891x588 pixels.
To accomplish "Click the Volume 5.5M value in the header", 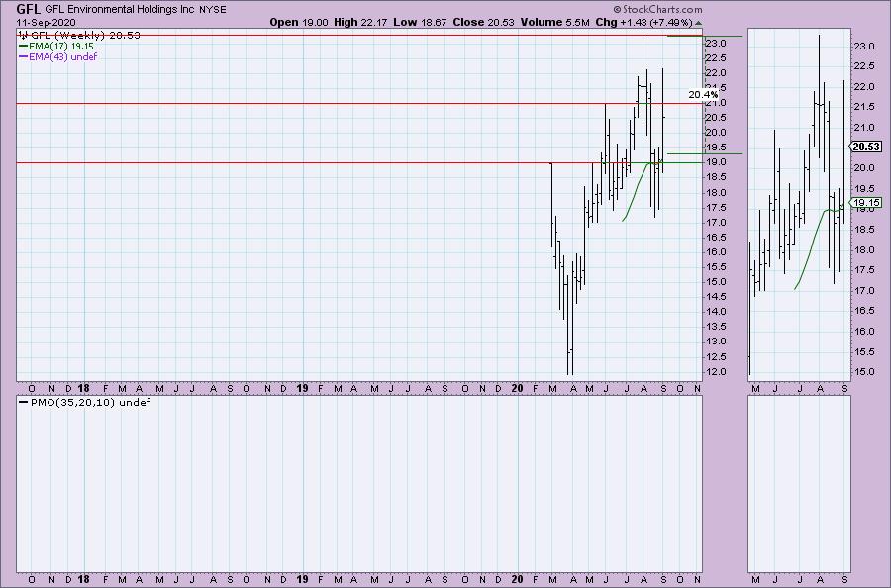I will [x=554, y=22].
